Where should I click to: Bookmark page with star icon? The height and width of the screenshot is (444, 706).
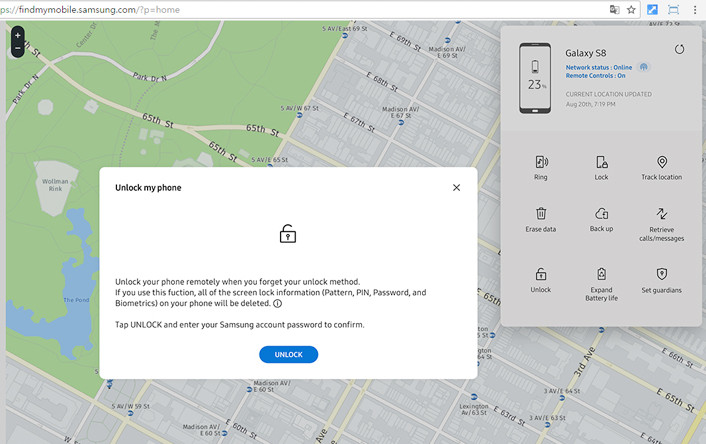631,9
